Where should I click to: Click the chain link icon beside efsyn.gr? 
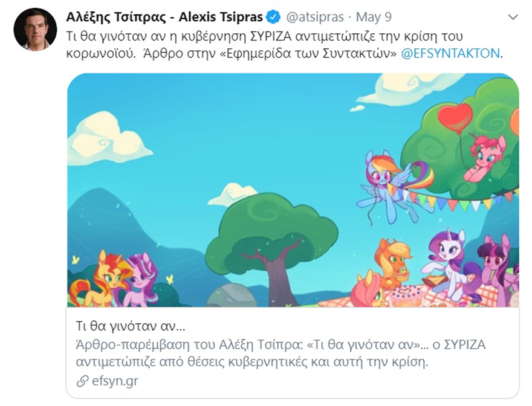tap(82, 381)
